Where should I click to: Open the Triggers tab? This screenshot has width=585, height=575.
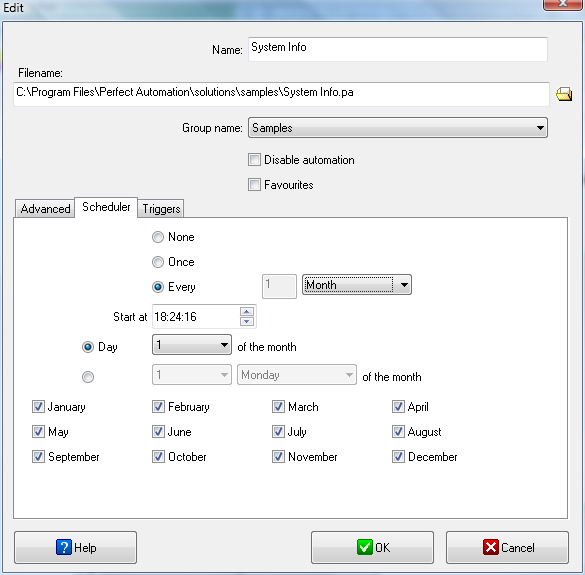pos(161,209)
